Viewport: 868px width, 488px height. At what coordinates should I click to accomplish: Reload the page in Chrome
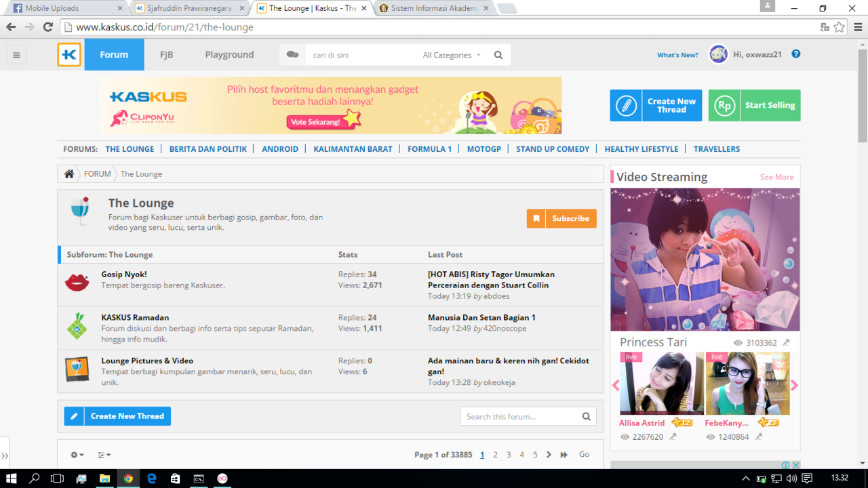tap(47, 27)
